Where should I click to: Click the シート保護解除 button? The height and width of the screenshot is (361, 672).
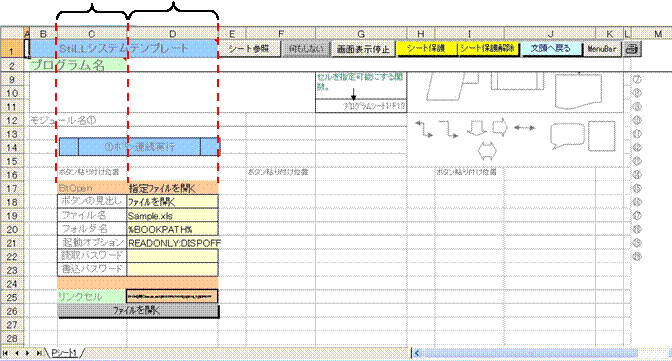click(x=488, y=49)
